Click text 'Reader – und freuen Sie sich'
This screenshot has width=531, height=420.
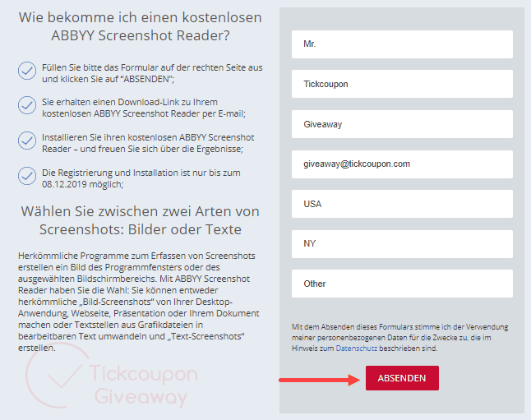coord(105,149)
